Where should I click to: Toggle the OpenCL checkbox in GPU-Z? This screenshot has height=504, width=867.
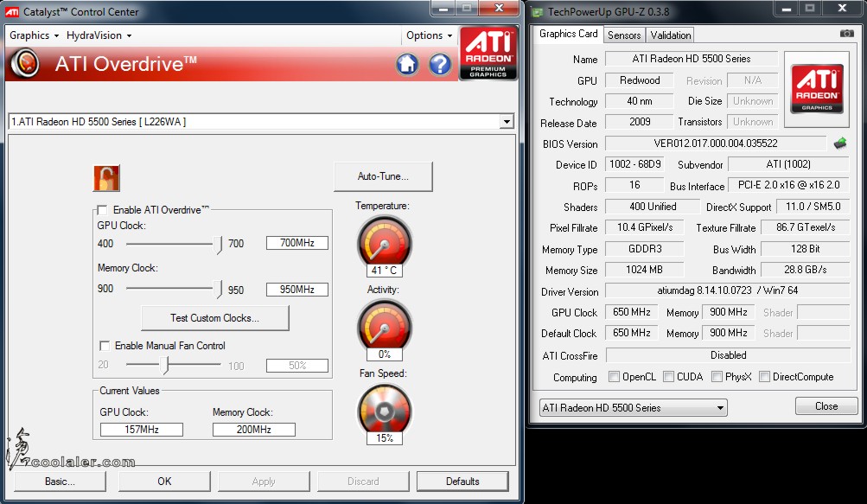614,377
